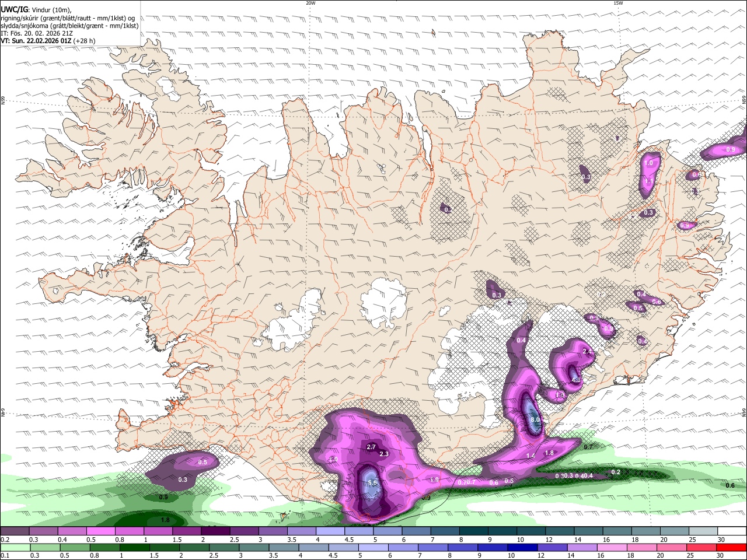747x560 pixels.
Task: Click the "2.4" value on the map
Action: [588, 352]
